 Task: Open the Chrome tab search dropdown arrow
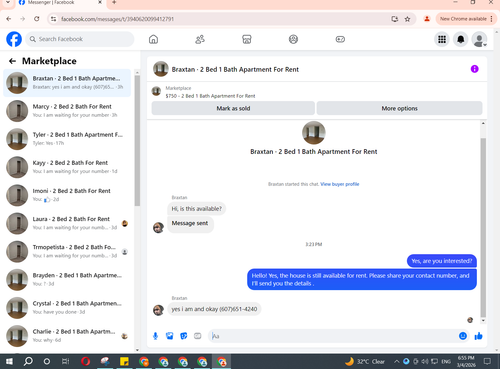[8, 3]
